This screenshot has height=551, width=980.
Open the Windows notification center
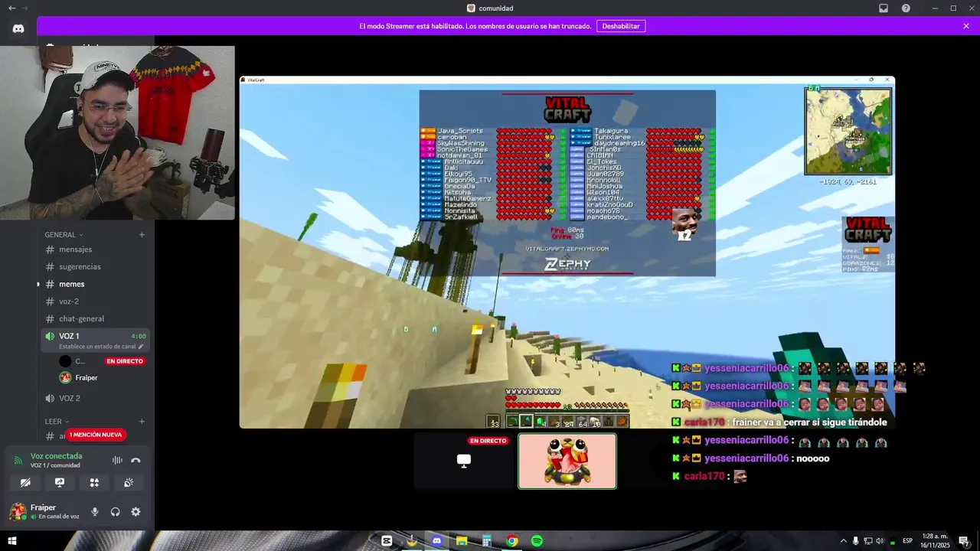click(964, 541)
